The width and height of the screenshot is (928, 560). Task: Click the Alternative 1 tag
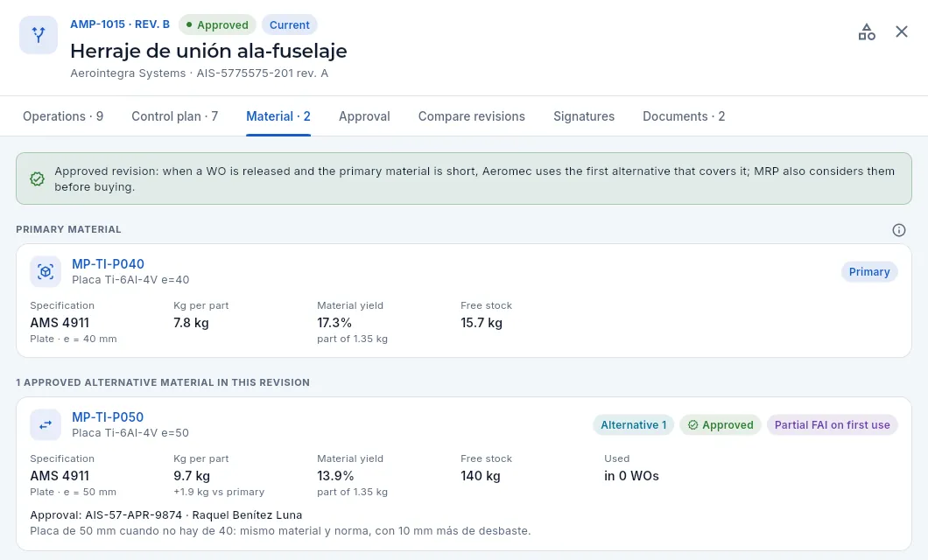click(633, 425)
